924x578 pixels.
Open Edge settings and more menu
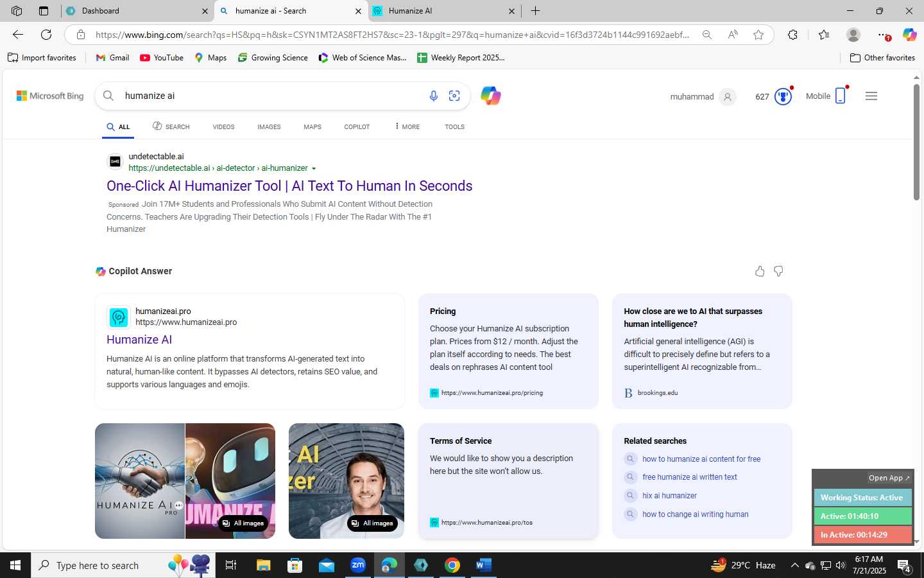point(884,35)
